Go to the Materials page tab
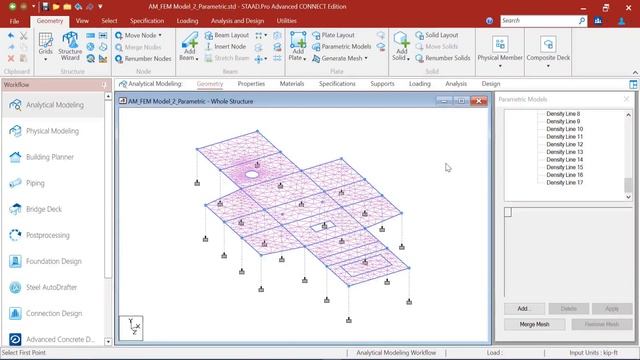This screenshot has height=360, width=640. coord(292,84)
